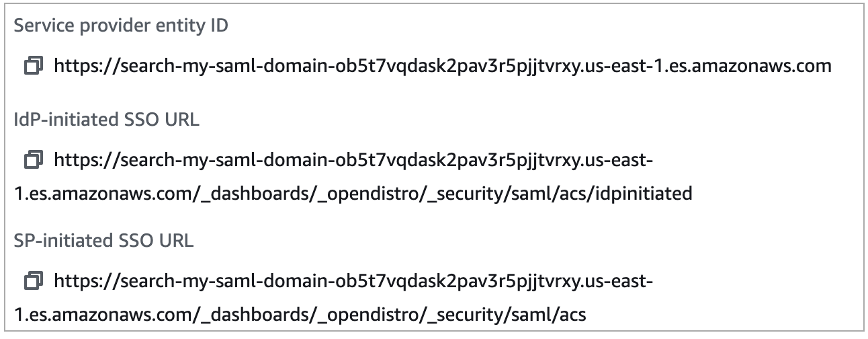Click second line of IdP-initiated SSO URL
Screen dimensions: 868x339
(x=353, y=194)
